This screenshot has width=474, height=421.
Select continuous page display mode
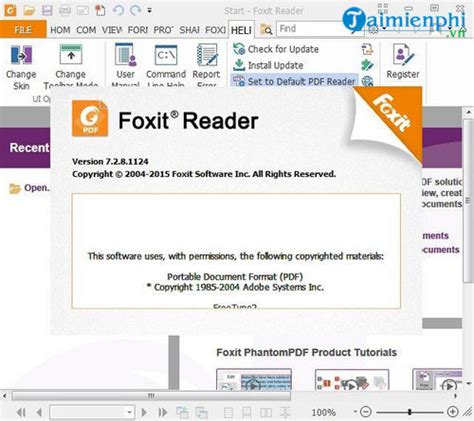(x=247, y=413)
